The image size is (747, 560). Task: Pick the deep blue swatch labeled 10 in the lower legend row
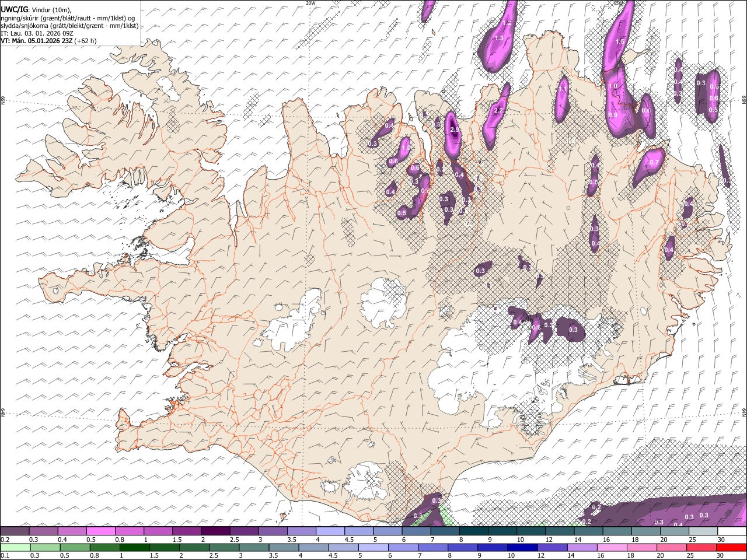point(522,547)
